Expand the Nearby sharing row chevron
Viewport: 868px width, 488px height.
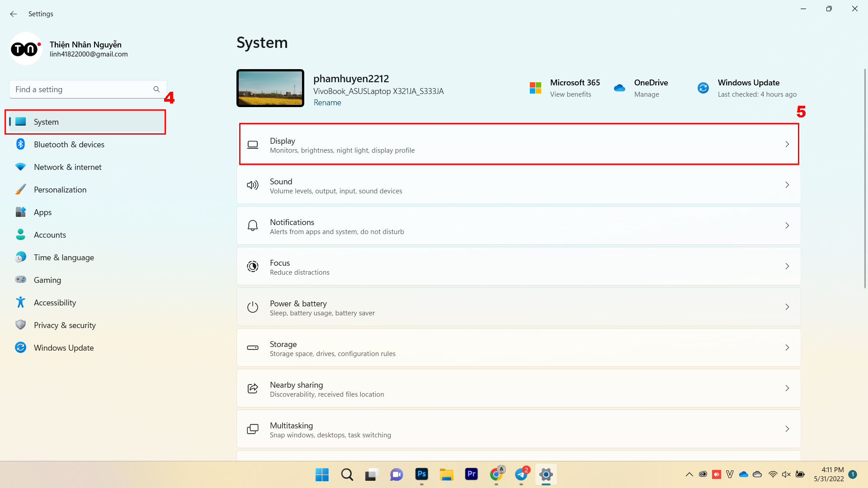[x=787, y=388]
